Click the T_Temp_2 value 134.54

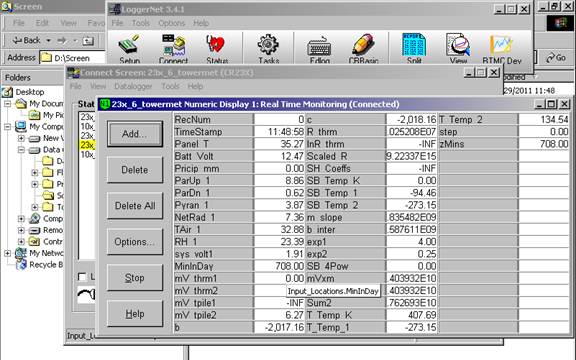tap(544, 119)
